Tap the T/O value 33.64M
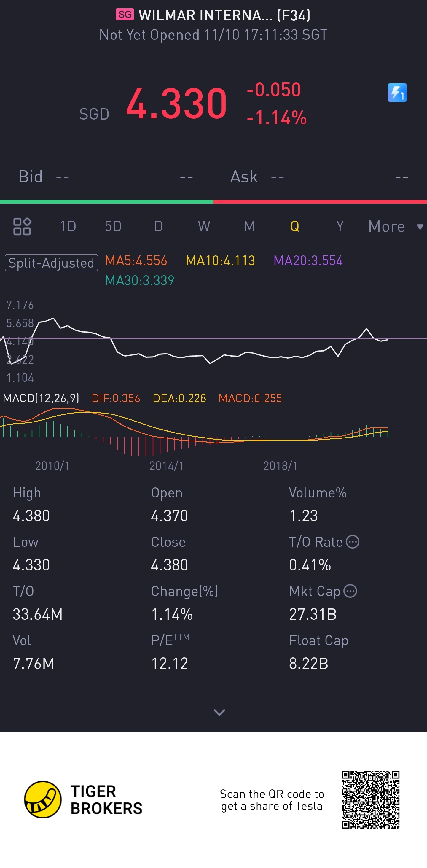The image size is (427, 868). click(x=38, y=614)
